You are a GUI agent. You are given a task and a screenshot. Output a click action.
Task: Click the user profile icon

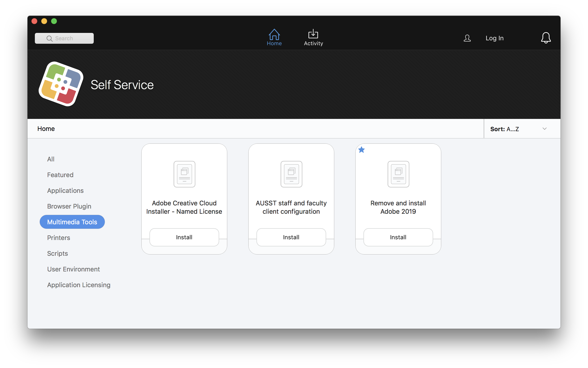(x=467, y=38)
